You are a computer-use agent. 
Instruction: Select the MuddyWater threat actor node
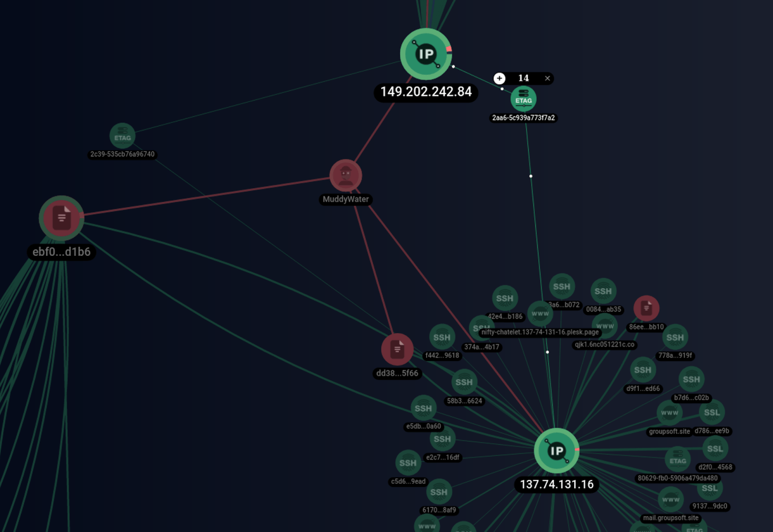coord(345,176)
